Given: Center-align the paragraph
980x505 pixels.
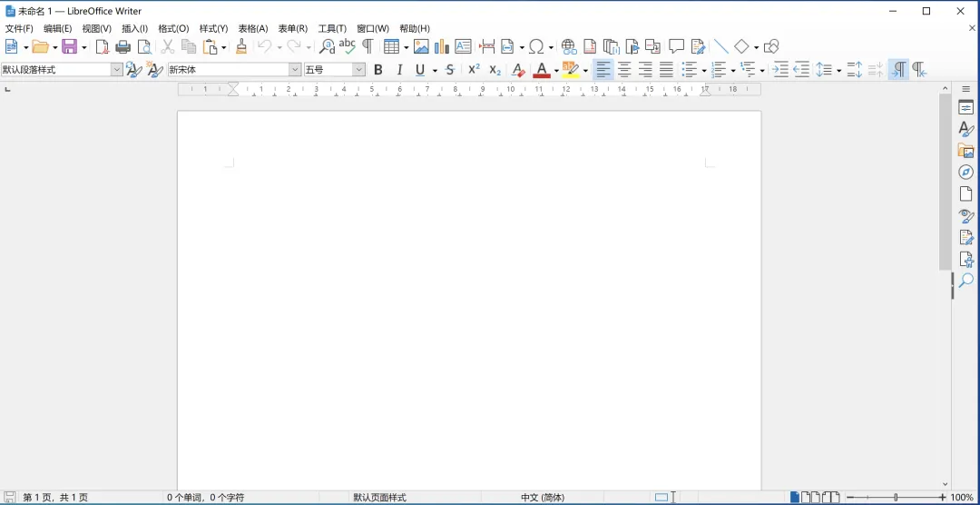Looking at the screenshot, I should pyautogui.click(x=624, y=69).
